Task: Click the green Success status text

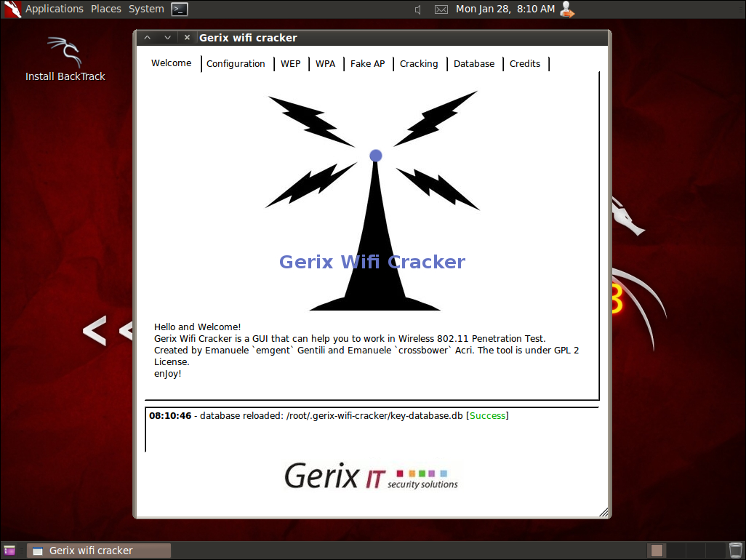Action: coord(487,415)
